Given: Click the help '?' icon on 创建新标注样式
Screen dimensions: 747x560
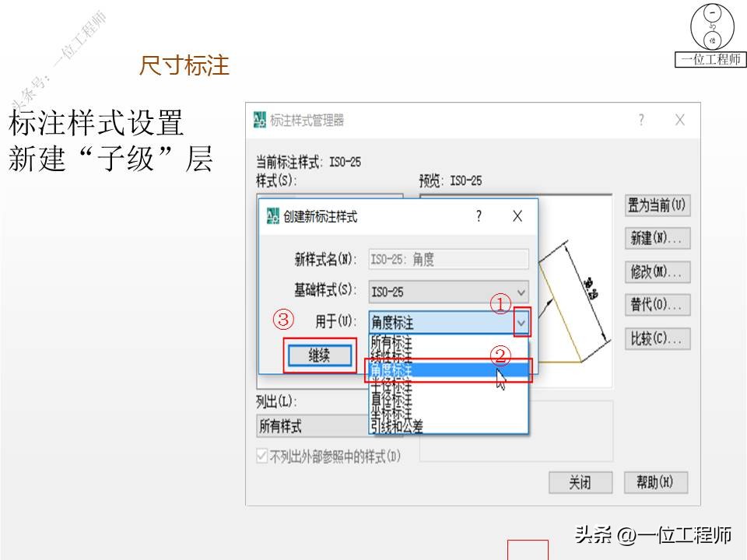Looking at the screenshot, I should point(480,215).
